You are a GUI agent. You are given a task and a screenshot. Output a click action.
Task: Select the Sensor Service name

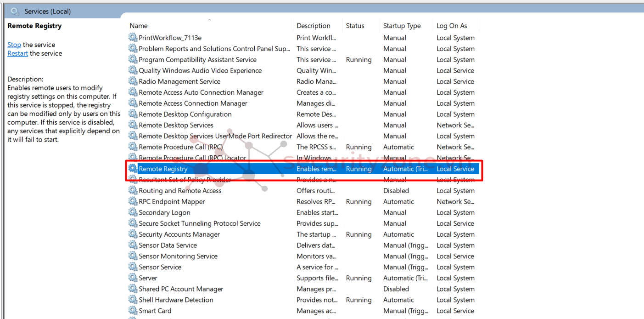(x=160, y=267)
